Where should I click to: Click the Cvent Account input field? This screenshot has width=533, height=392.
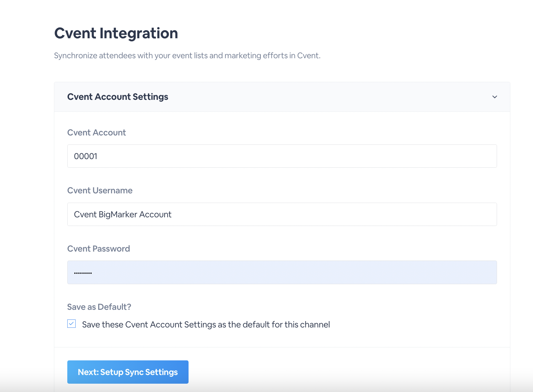(x=282, y=156)
